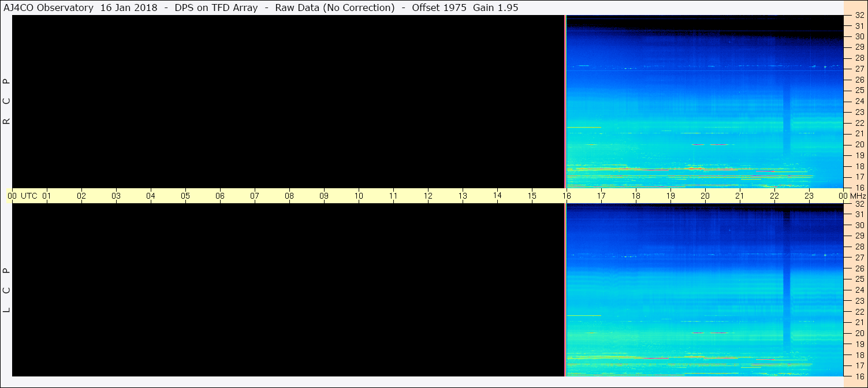Pick hour 09 on the UTC time axis

pyautogui.click(x=324, y=196)
